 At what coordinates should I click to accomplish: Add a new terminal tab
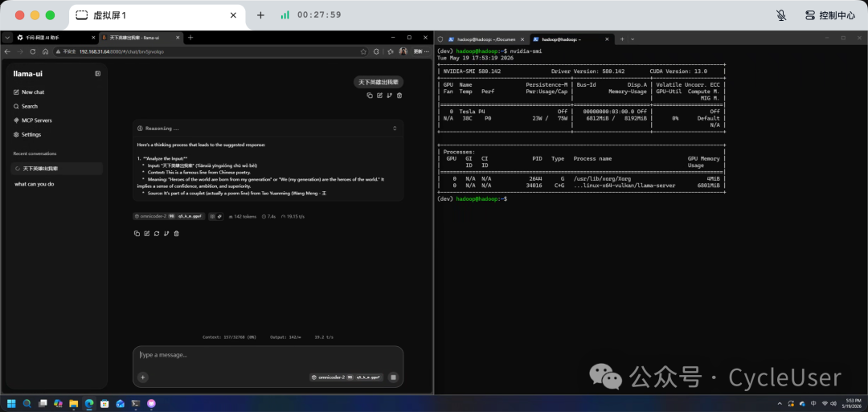coord(622,39)
